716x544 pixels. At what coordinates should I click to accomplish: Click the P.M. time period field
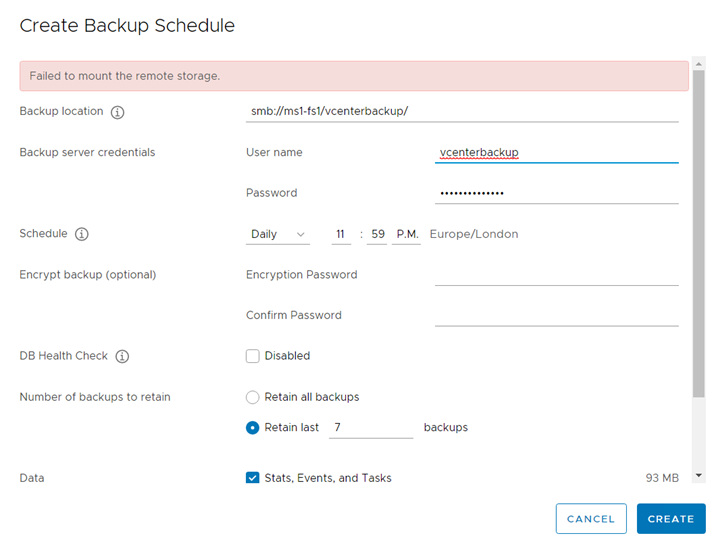tap(406, 234)
